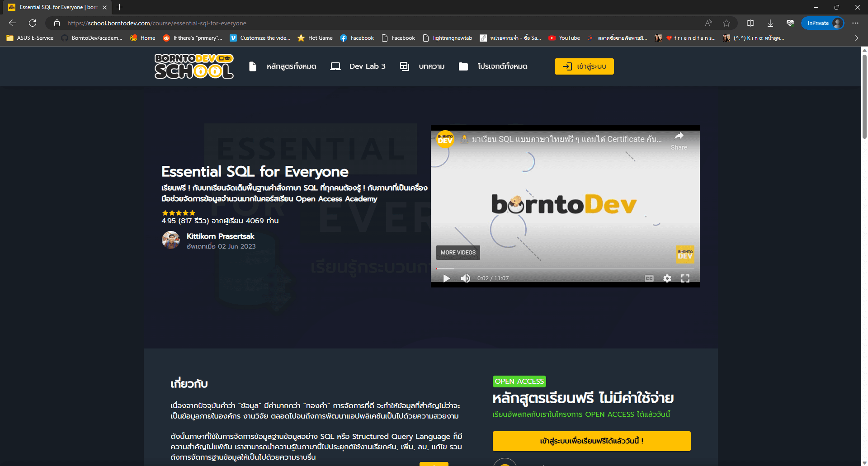
Task: Click the เข้าสู่ระบบ login button
Action: click(x=584, y=66)
